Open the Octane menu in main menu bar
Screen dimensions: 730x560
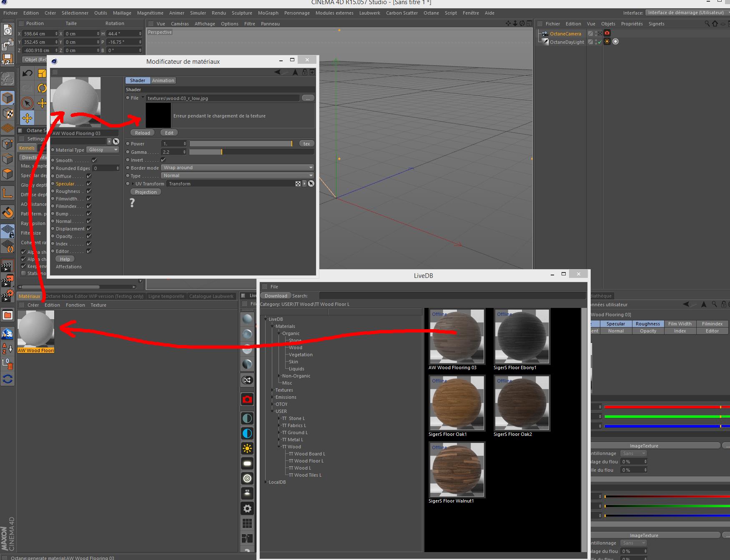pos(431,13)
